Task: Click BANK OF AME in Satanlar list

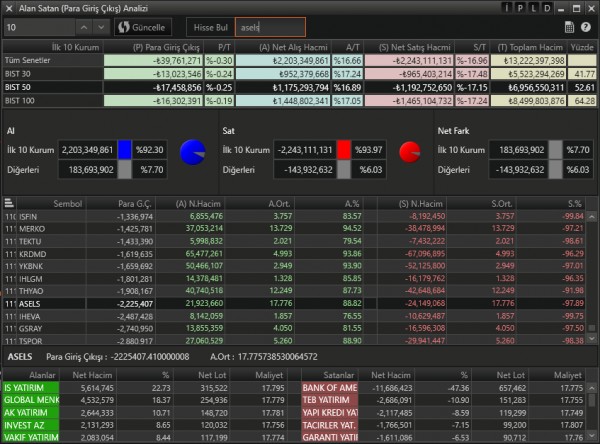Action: pyautogui.click(x=329, y=388)
